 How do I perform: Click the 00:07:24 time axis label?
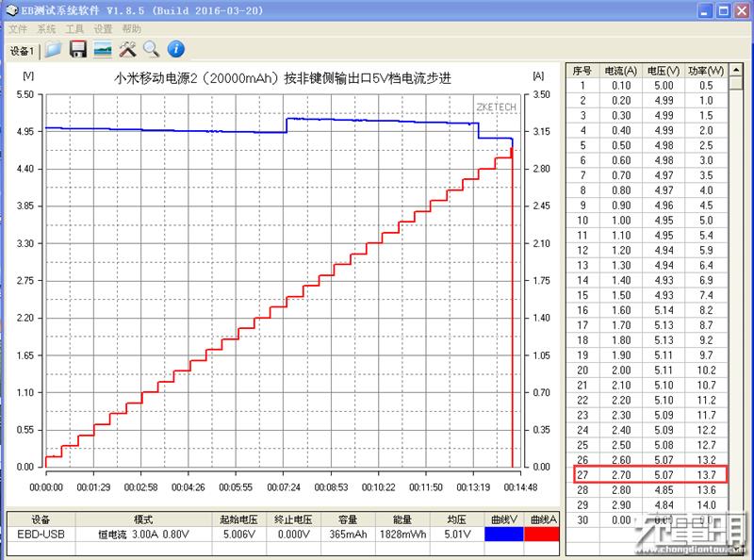coord(284,487)
